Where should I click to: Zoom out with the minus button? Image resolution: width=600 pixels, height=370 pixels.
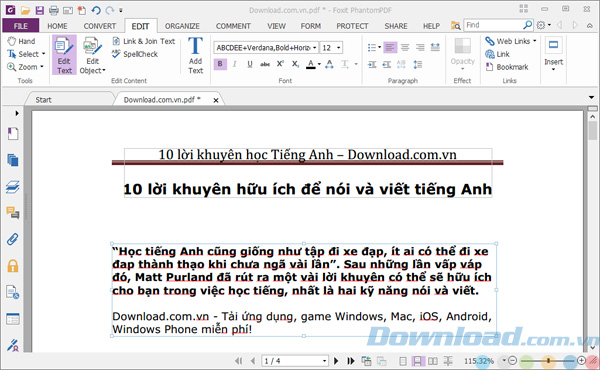click(513, 360)
